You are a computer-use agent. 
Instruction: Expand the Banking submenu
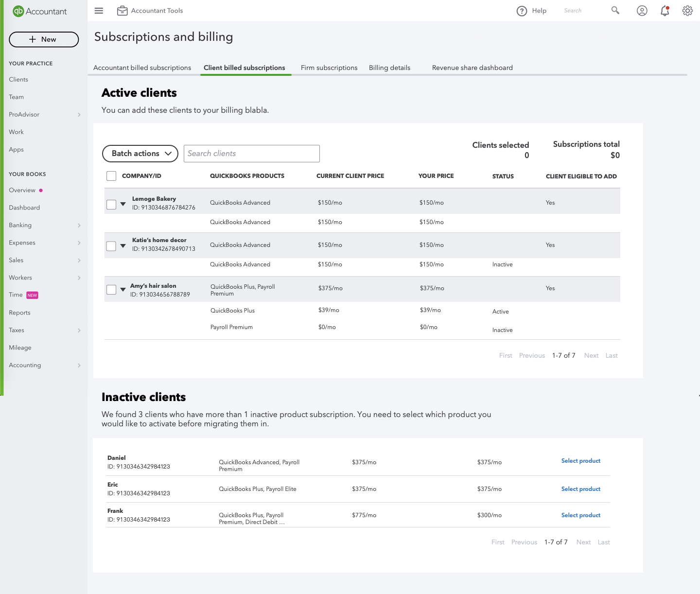click(79, 226)
